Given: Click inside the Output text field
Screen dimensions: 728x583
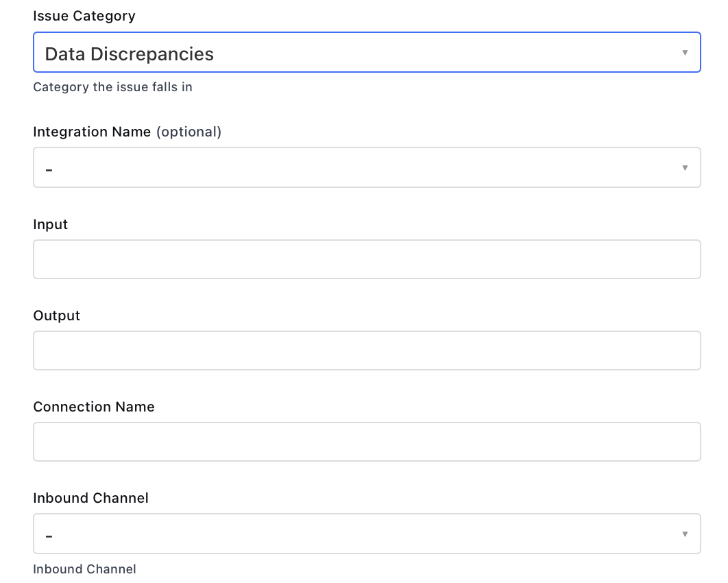Looking at the screenshot, I should tap(367, 350).
